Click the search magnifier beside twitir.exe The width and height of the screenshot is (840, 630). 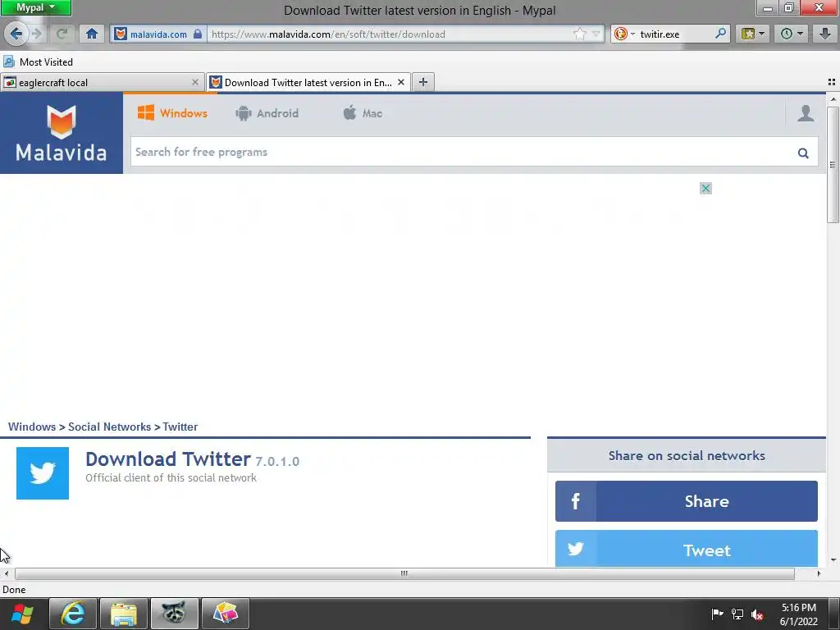pos(721,34)
